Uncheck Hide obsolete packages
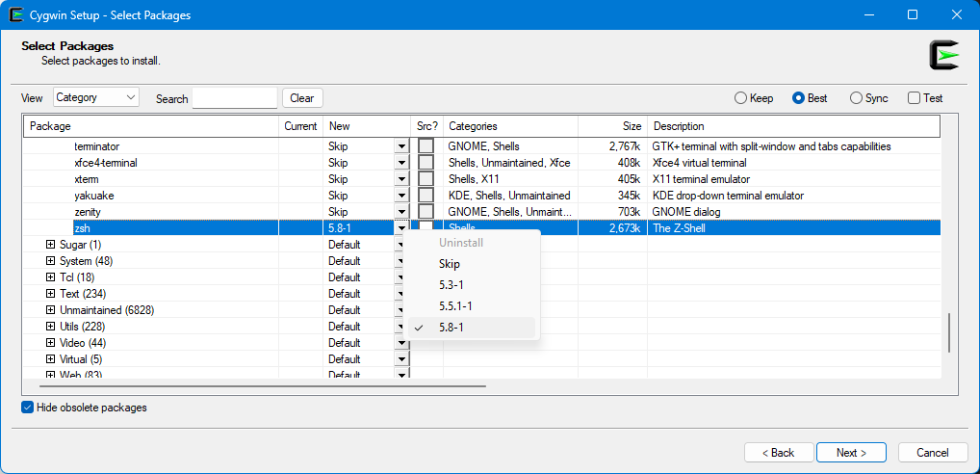The image size is (980, 474). (27, 408)
